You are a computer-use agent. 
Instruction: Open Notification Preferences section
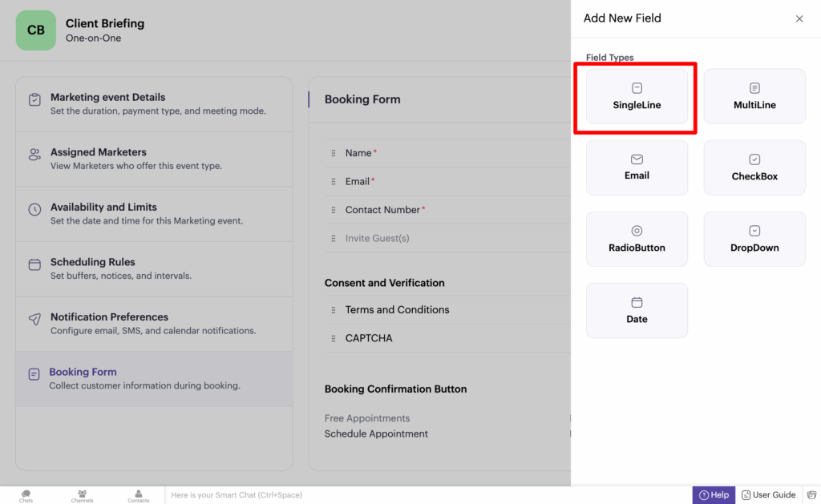click(x=154, y=323)
